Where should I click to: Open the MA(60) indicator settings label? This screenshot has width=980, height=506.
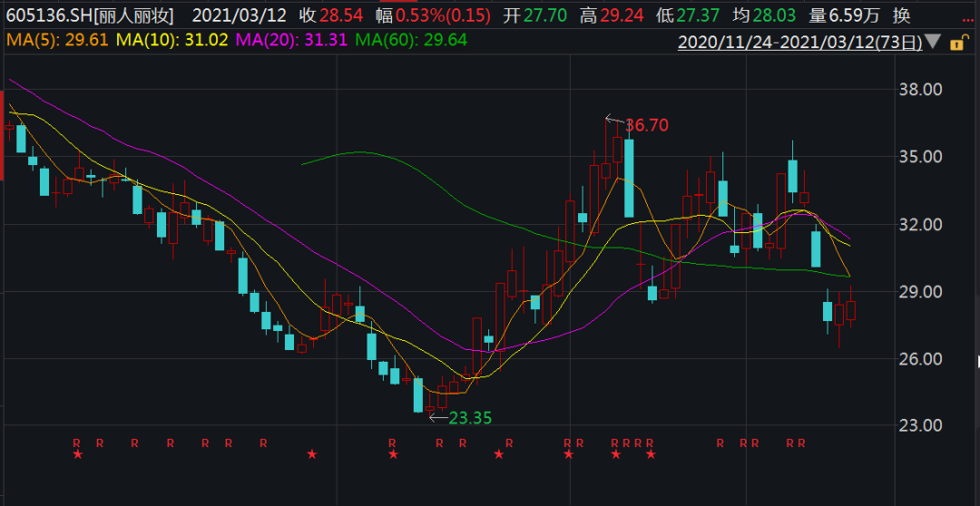411,41
